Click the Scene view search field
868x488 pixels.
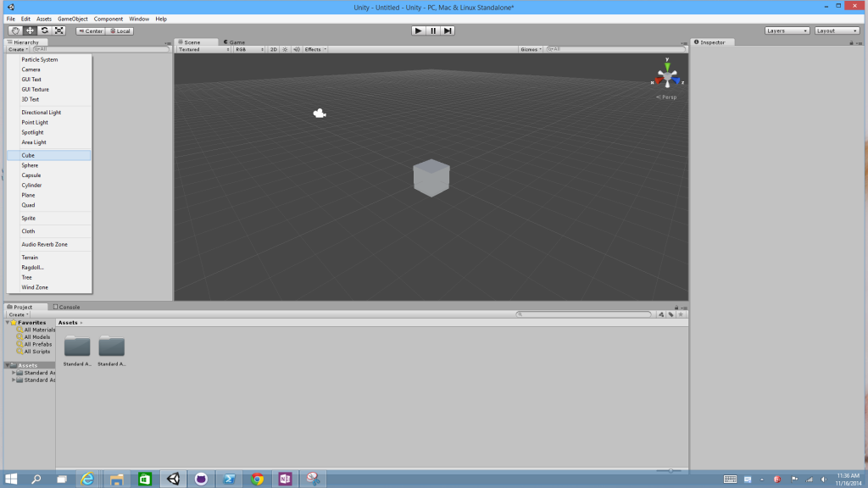(615, 49)
